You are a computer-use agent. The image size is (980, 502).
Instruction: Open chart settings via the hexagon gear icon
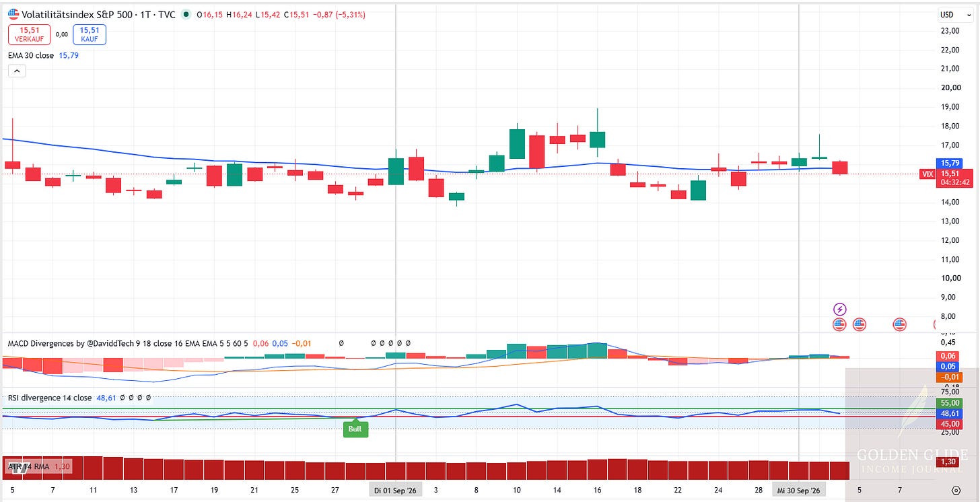(x=956, y=490)
